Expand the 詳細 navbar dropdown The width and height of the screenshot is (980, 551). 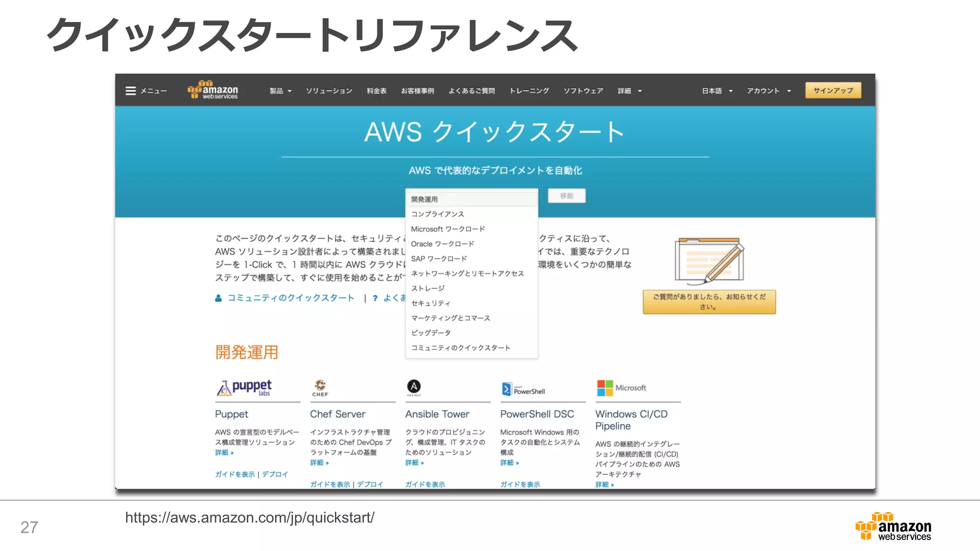tap(630, 91)
